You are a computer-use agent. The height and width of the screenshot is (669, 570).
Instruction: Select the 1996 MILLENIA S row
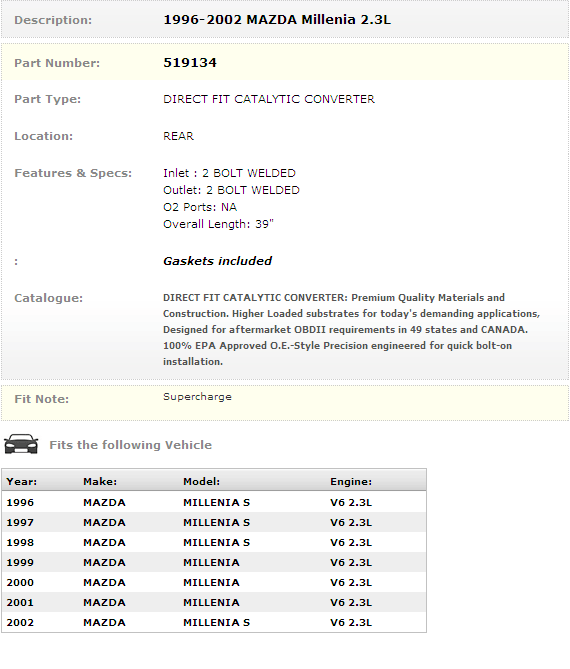(214, 502)
